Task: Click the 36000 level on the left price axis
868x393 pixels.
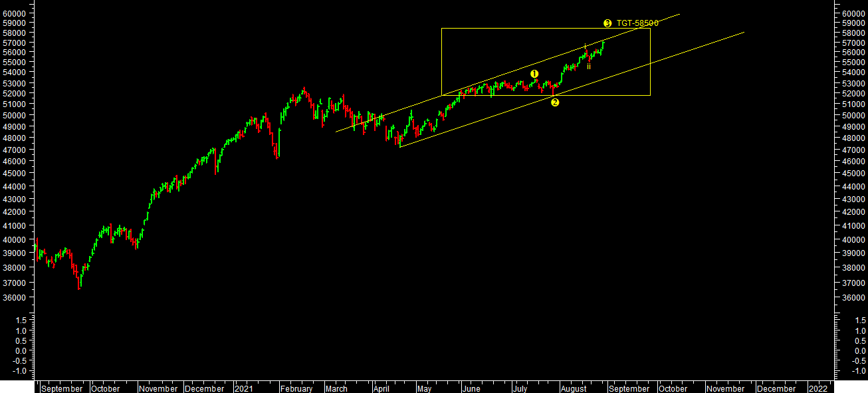Action: click(x=15, y=297)
